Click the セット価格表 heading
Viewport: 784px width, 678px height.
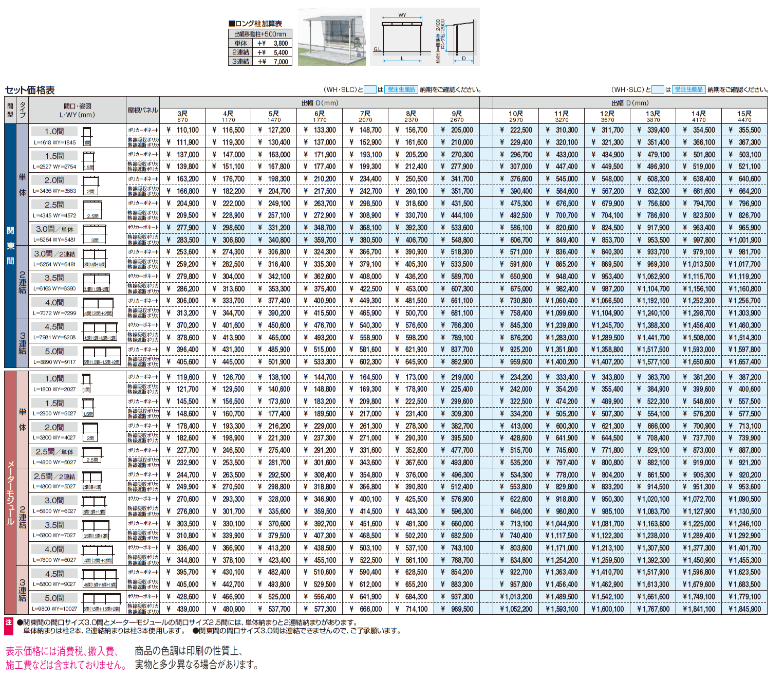(30, 90)
